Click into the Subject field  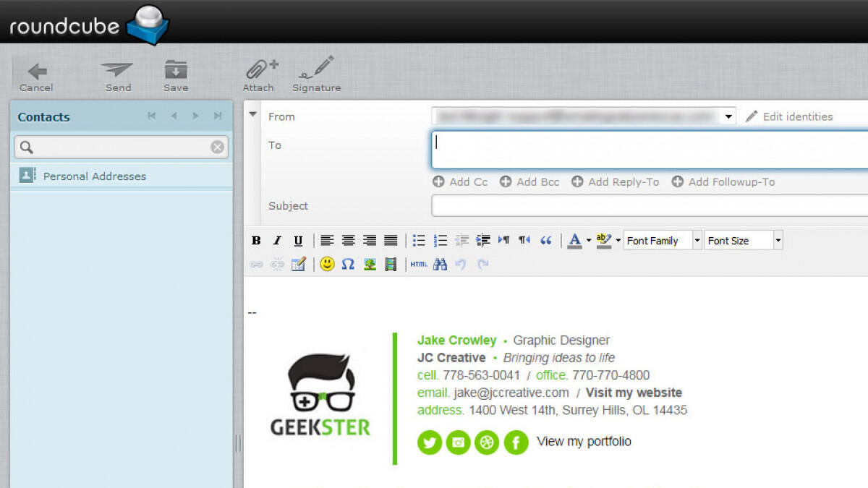[x=649, y=206]
